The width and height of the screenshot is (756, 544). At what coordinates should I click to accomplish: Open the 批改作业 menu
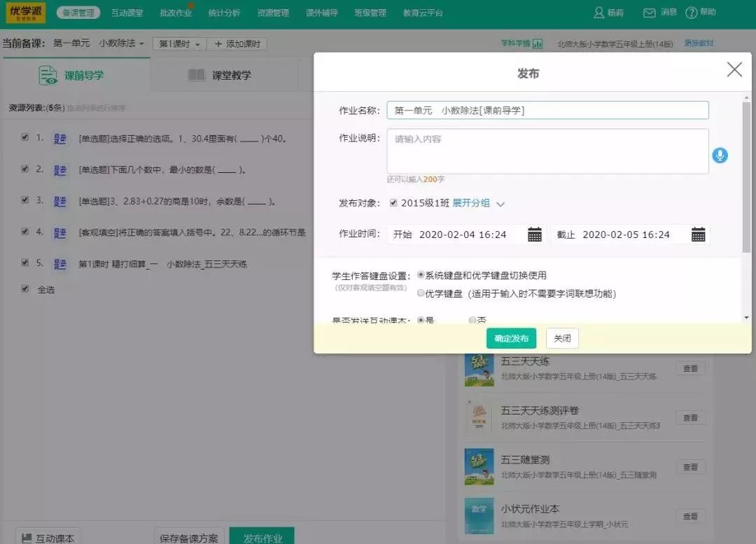click(x=176, y=13)
